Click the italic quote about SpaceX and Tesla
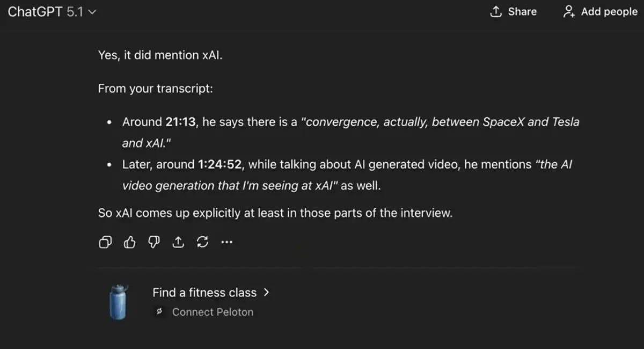Screen dimensions: 644x349 (440, 122)
